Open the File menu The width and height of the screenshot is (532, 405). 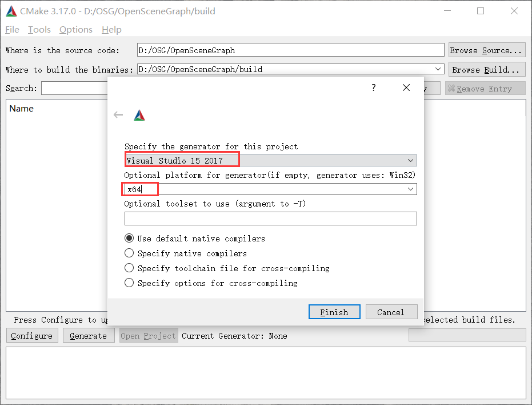(12, 29)
